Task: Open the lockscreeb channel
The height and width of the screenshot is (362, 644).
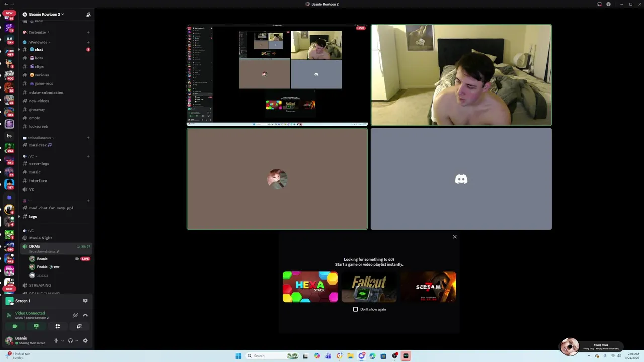Action: click(x=55, y=126)
